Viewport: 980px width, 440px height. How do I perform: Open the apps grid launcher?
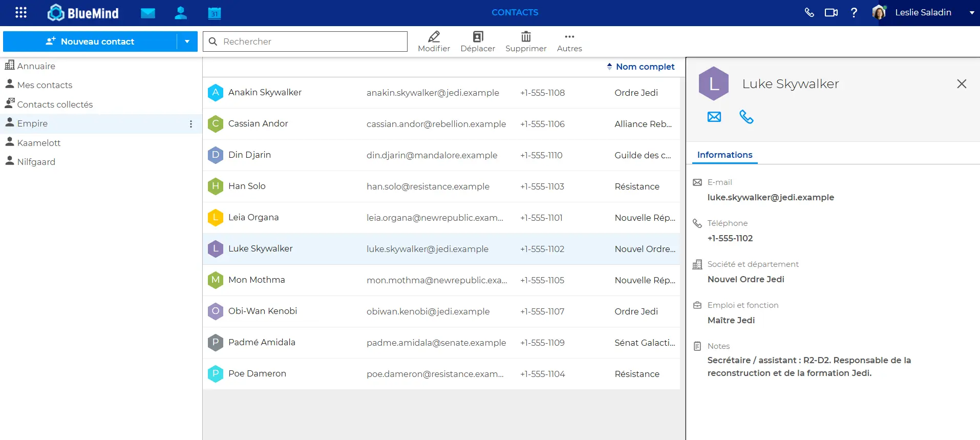(x=21, y=13)
